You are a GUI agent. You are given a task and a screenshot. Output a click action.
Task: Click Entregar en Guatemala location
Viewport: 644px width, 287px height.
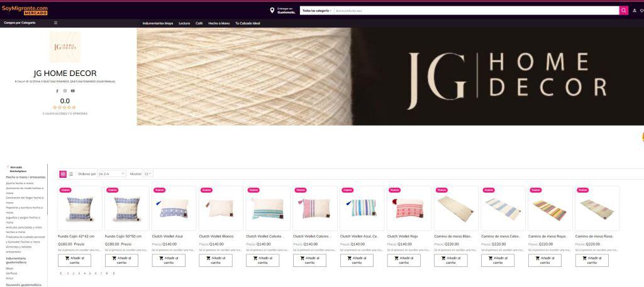(x=286, y=10)
